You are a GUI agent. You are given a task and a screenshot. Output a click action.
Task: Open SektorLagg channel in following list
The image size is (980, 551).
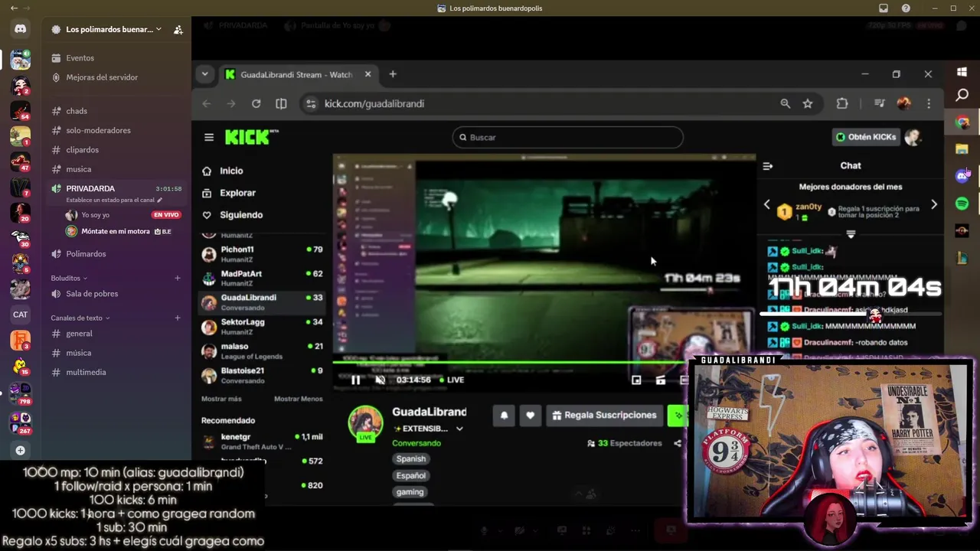[263, 327]
